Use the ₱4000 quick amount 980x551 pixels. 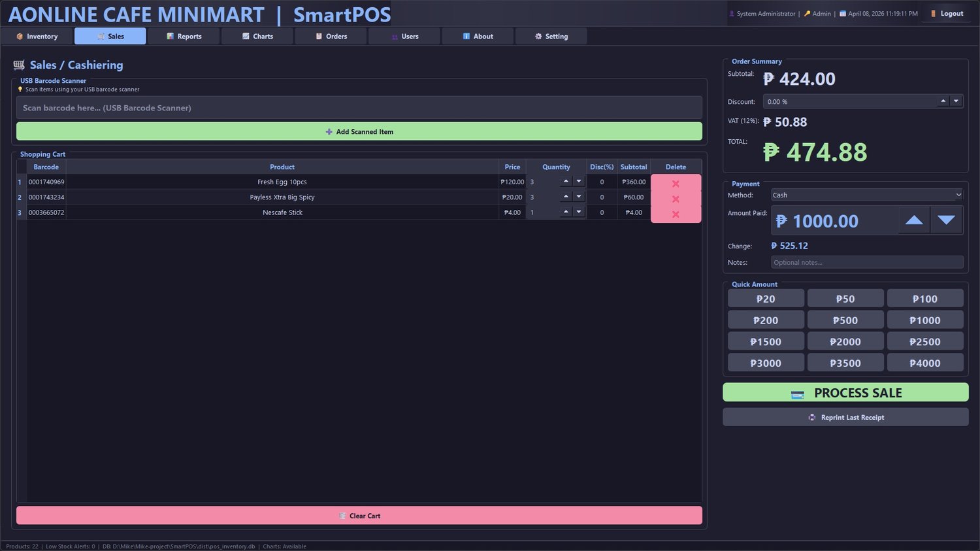click(x=925, y=363)
